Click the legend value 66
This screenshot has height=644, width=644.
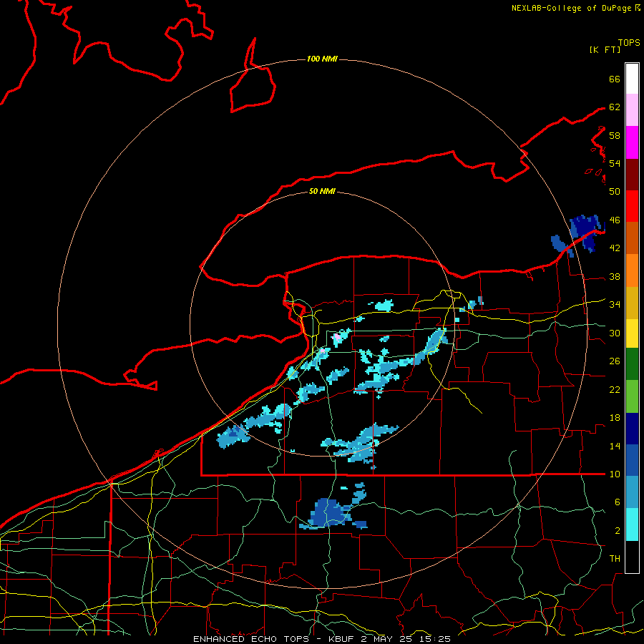(615, 79)
